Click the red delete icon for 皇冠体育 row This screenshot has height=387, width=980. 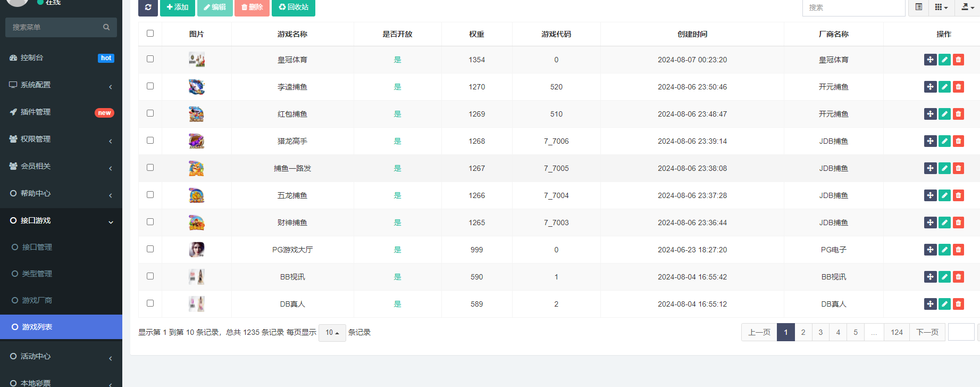958,60
